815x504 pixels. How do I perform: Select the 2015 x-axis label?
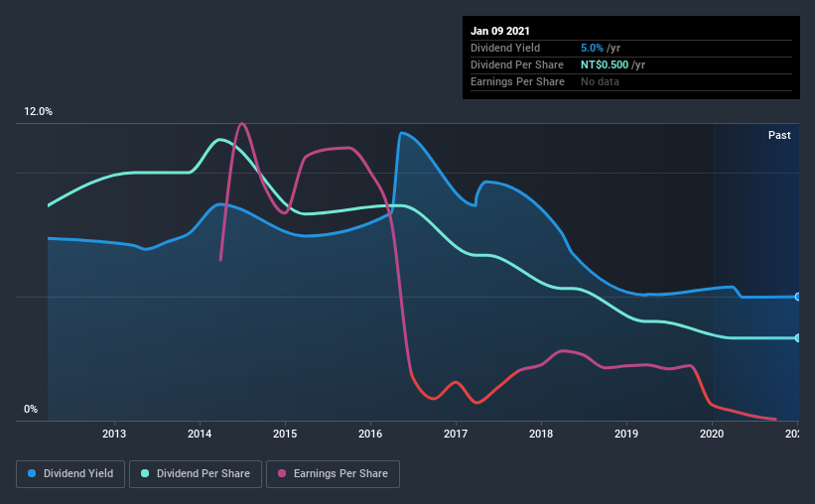click(285, 434)
